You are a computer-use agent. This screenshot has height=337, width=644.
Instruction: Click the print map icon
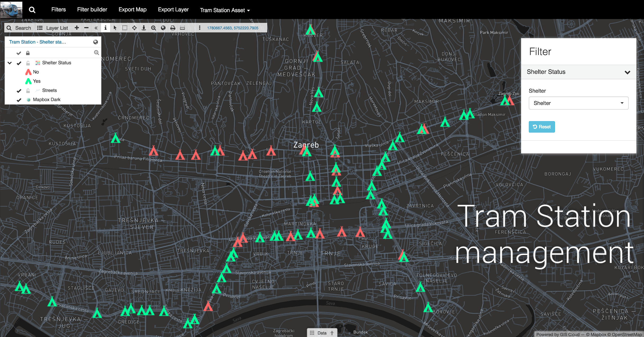click(173, 28)
